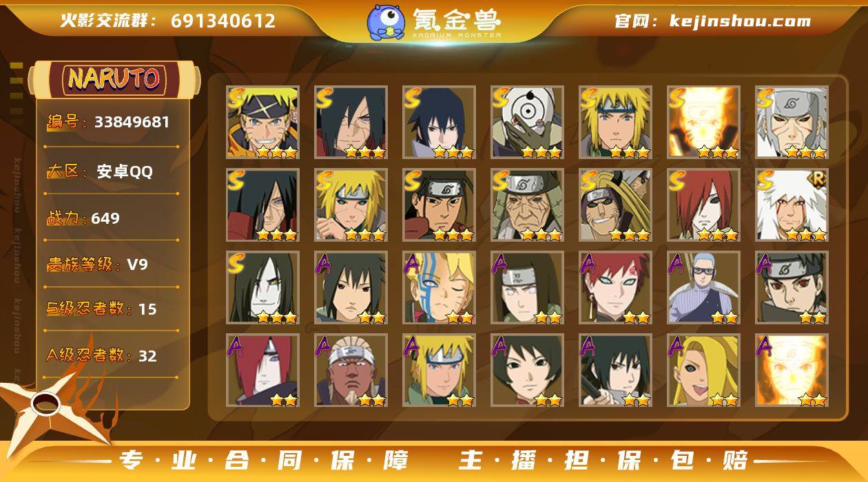868x482 pixels.
Task: Select the Raikage dark-skinned A-rank portrait
Action: (351, 370)
